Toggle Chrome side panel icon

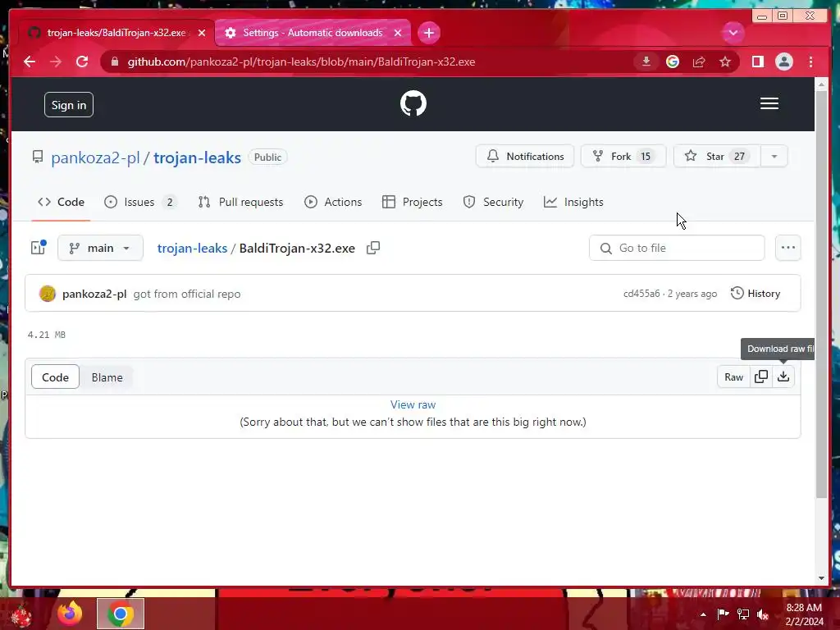click(x=757, y=62)
